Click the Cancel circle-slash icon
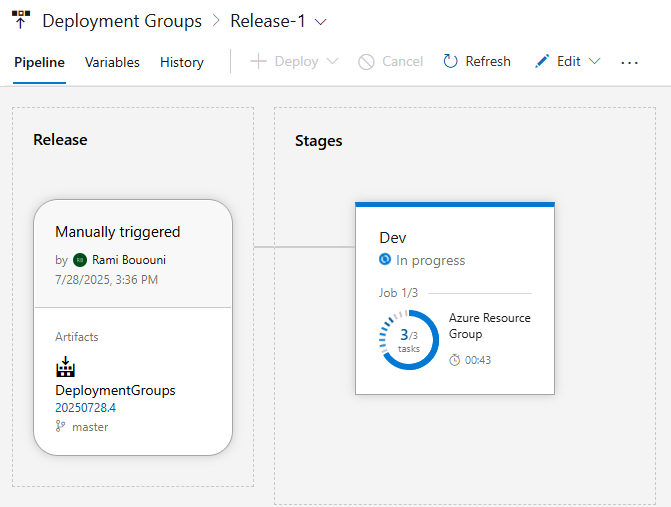 point(367,62)
